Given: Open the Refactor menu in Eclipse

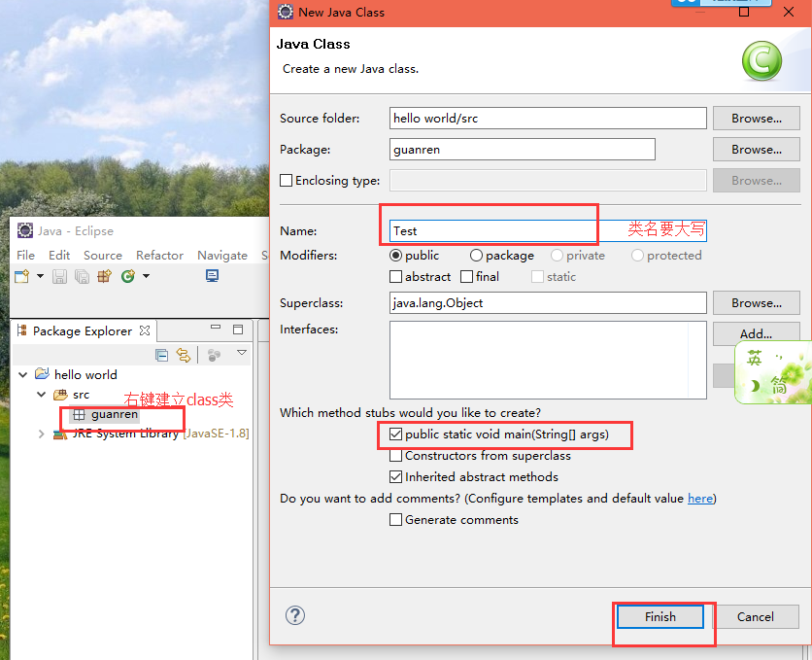Looking at the screenshot, I should point(159,256).
